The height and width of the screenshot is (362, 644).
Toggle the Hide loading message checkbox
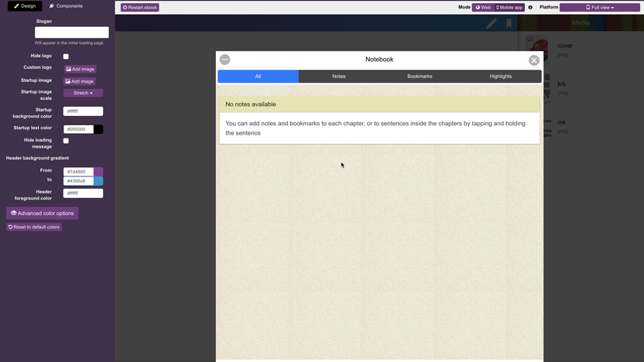(x=66, y=141)
